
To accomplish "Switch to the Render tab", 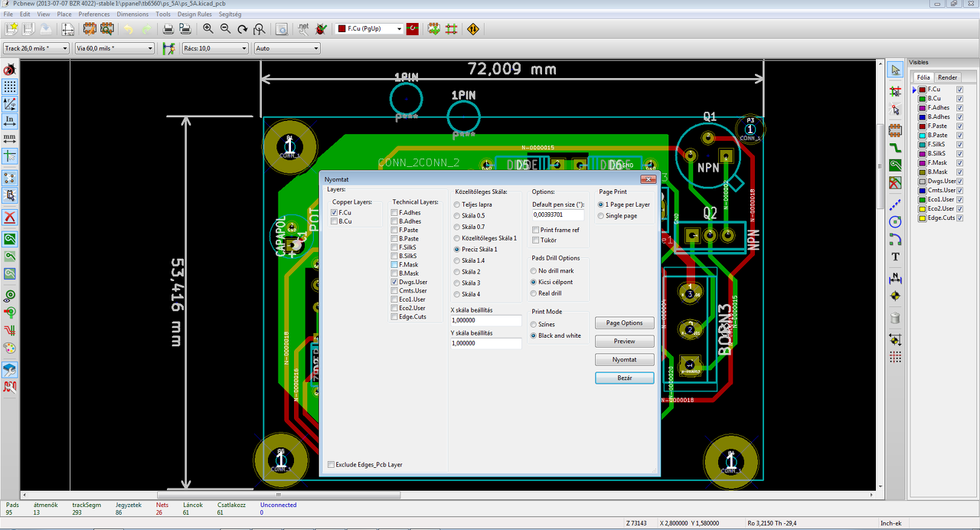I will 947,77.
